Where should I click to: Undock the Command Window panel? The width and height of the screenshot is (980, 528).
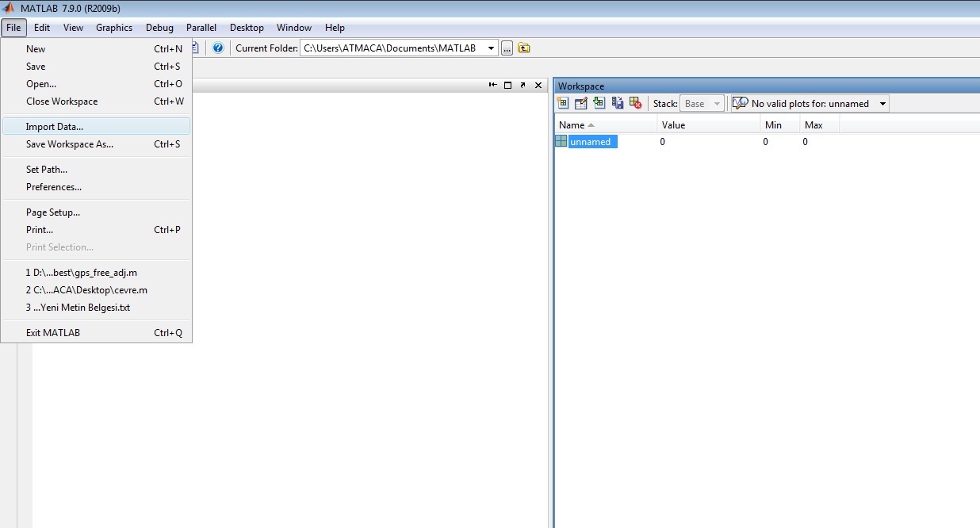tap(523, 85)
